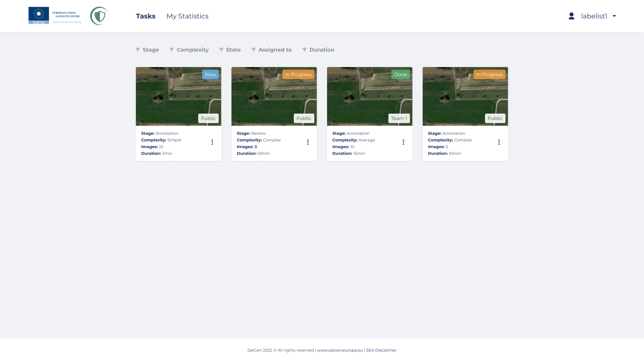
Task: Click the green shield logo icon
Action: coord(99,16)
